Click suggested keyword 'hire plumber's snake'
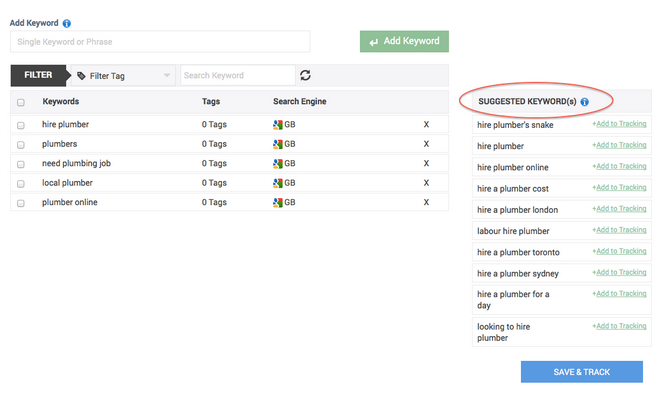 (515, 125)
